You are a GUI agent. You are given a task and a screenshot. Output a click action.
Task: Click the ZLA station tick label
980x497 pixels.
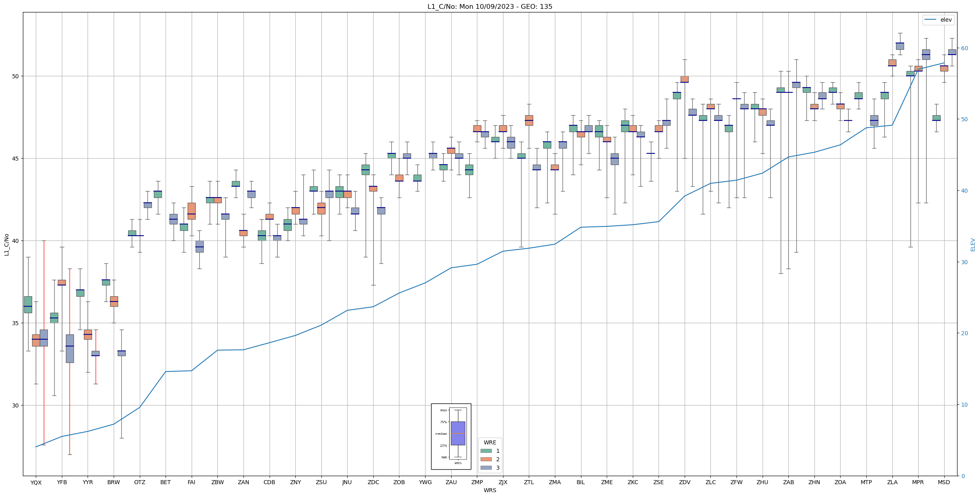click(x=892, y=483)
